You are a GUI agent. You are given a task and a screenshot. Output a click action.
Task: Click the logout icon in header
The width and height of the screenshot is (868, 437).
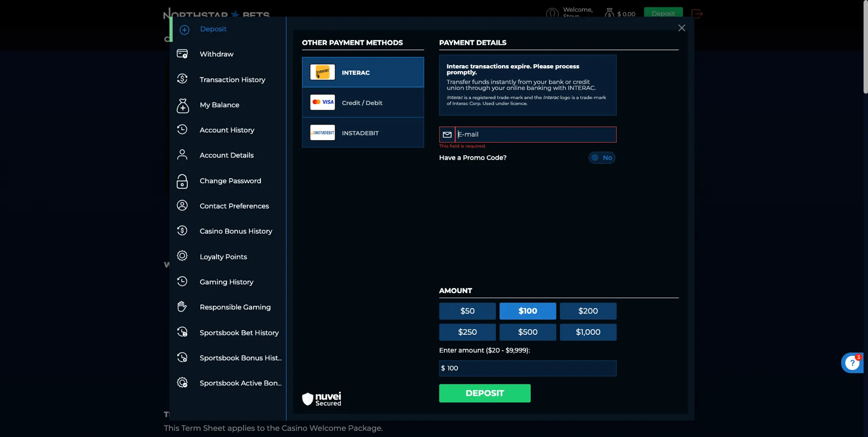[x=697, y=14]
